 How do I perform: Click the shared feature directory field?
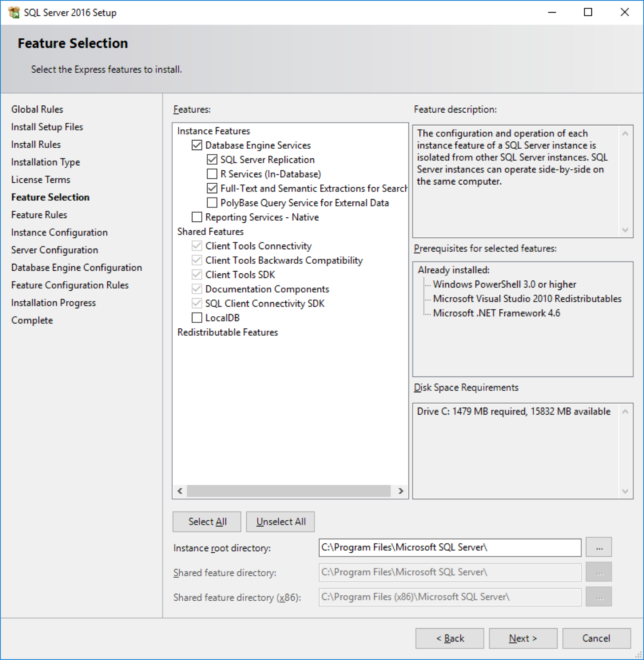(x=450, y=572)
